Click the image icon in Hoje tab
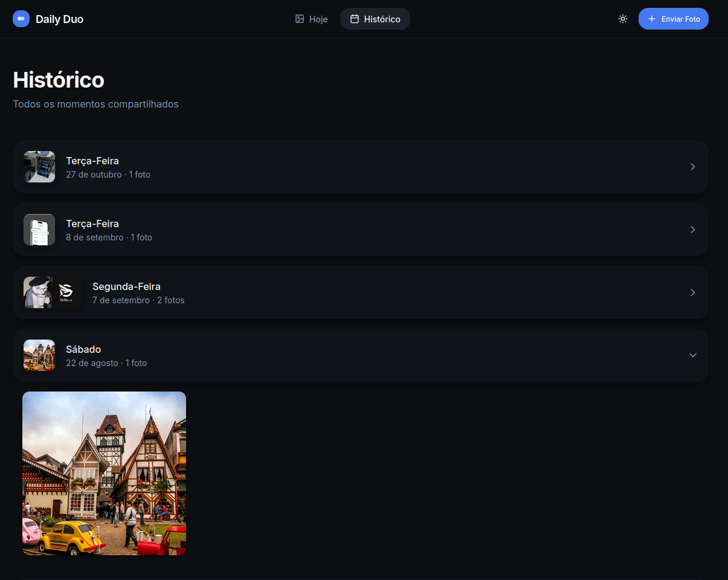 coord(300,19)
